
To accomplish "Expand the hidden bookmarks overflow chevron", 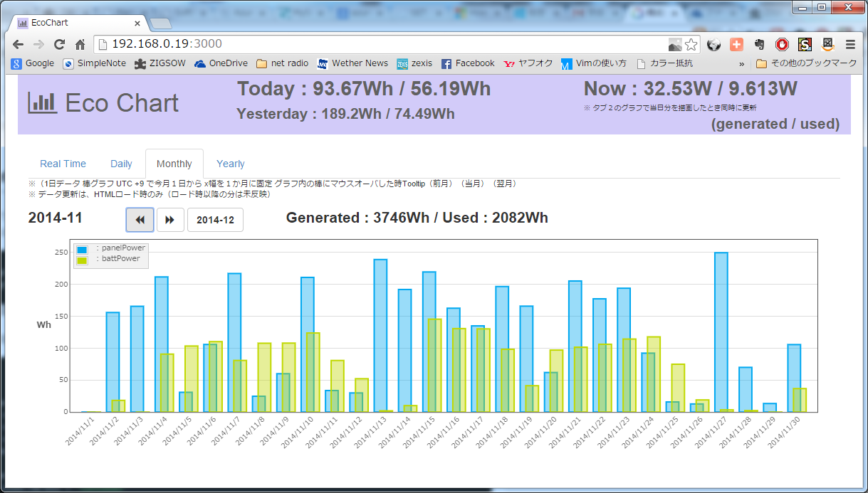I will pyautogui.click(x=742, y=63).
